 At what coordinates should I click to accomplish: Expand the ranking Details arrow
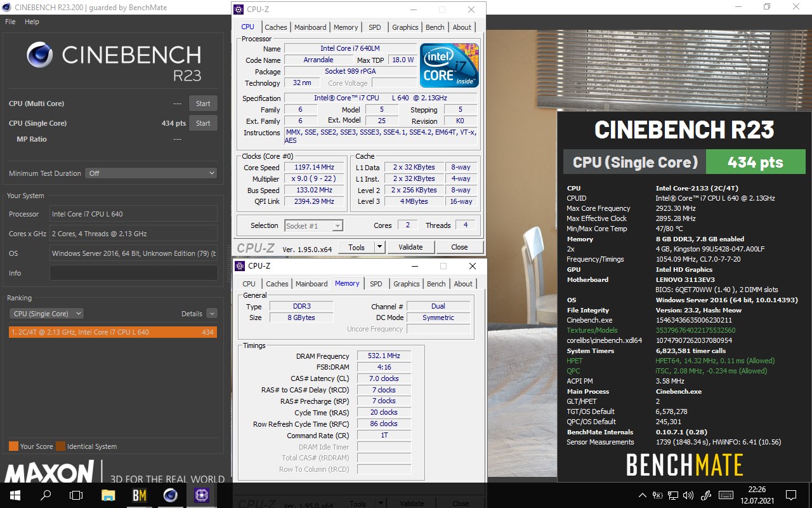coord(212,314)
